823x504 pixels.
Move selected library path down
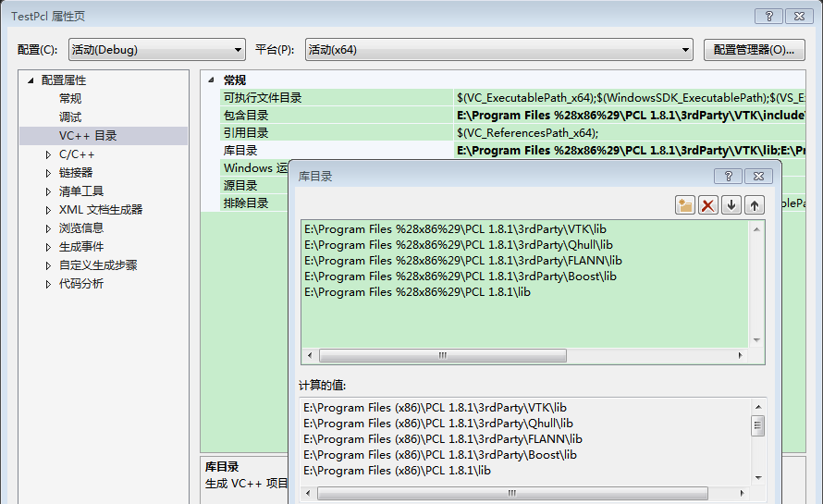(731, 204)
